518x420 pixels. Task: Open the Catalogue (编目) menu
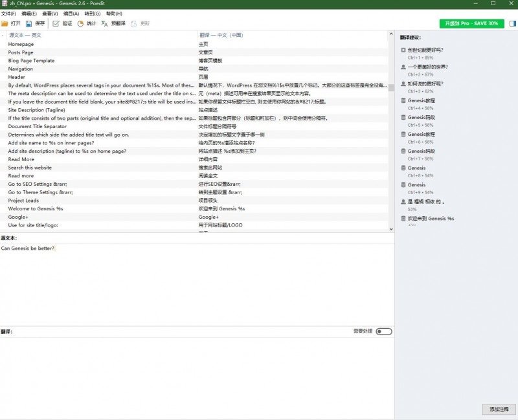[x=70, y=14]
